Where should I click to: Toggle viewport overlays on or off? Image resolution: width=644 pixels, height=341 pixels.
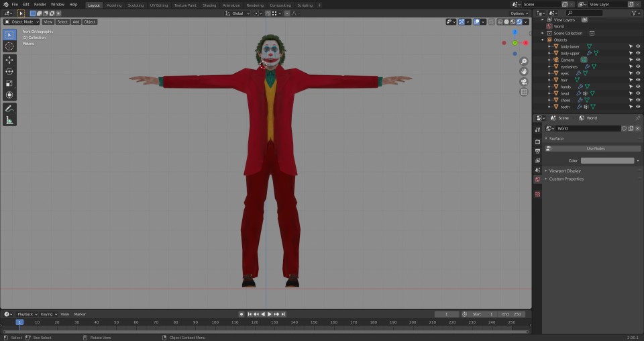point(476,21)
